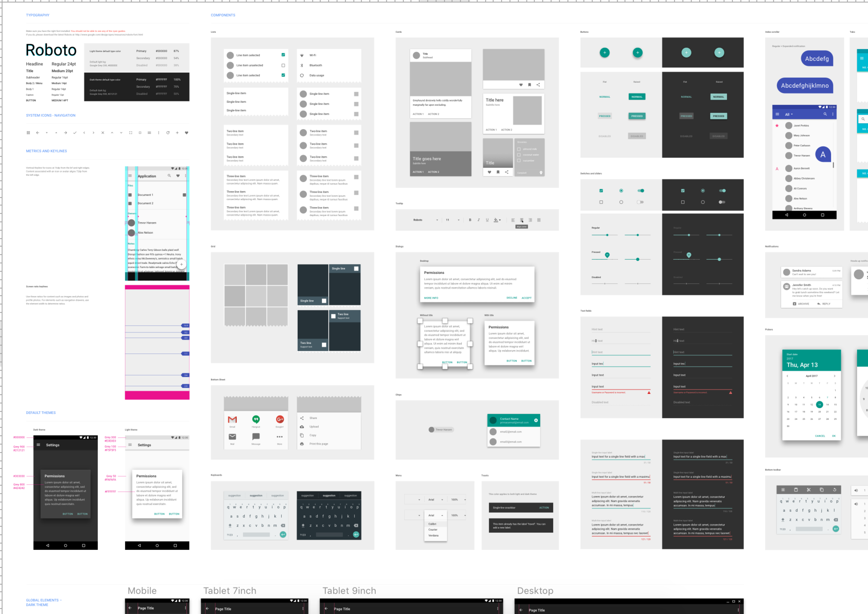Open the 'All' dropdown in index scroller app bar
The height and width of the screenshot is (614, 868).
coord(789,115)
